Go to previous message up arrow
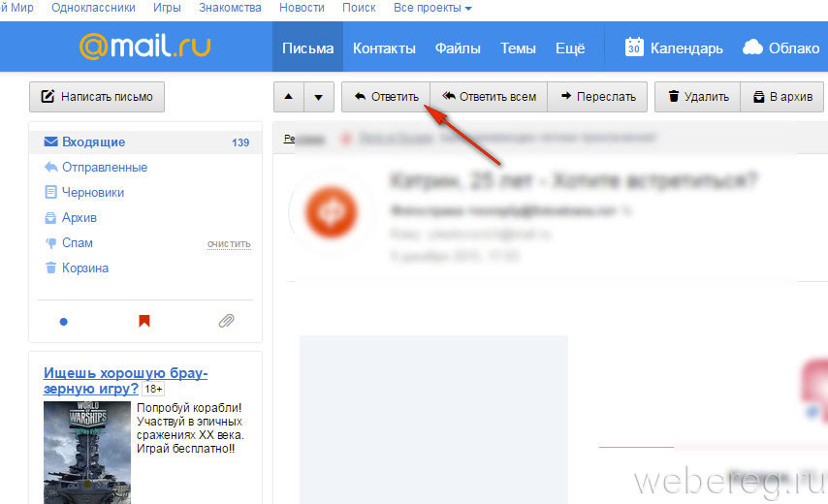The width and height of the screenshot is (828, 504). pyautogui.click(x=289, y=97)
